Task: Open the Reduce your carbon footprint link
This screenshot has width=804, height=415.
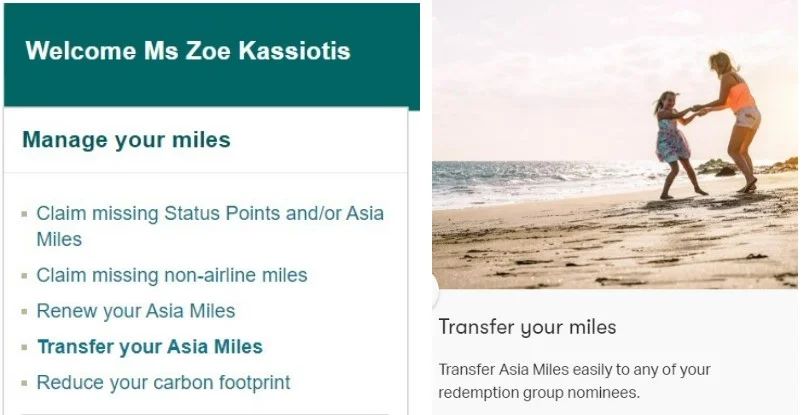Action: point(163,383)
